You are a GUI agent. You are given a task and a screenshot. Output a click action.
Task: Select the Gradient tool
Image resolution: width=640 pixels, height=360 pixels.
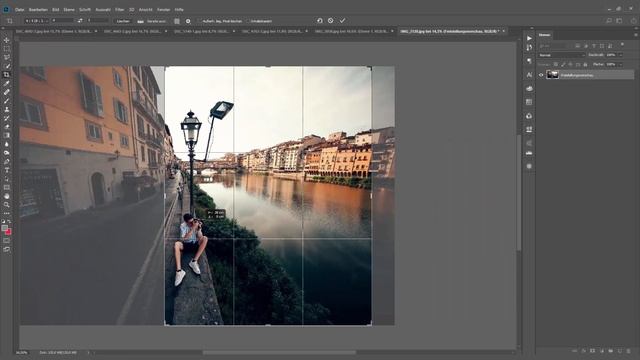(x=7, y=136)
